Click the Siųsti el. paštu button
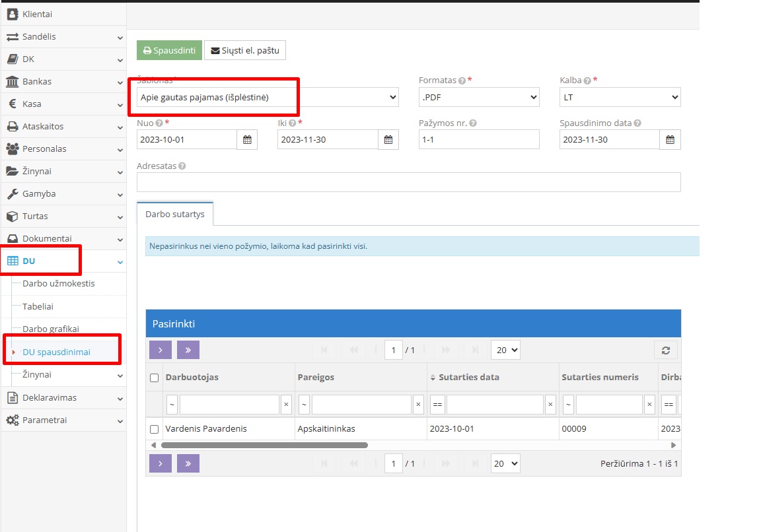This screenshot has height=532, width=761. 245,51
